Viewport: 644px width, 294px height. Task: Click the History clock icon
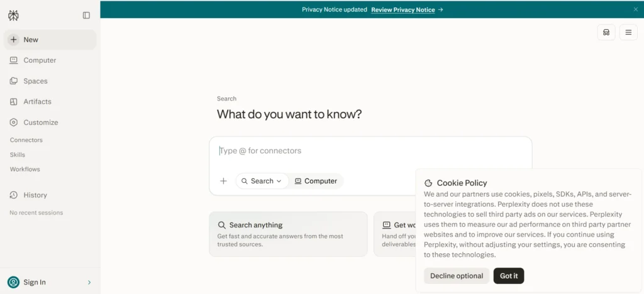tap(14, 195)
